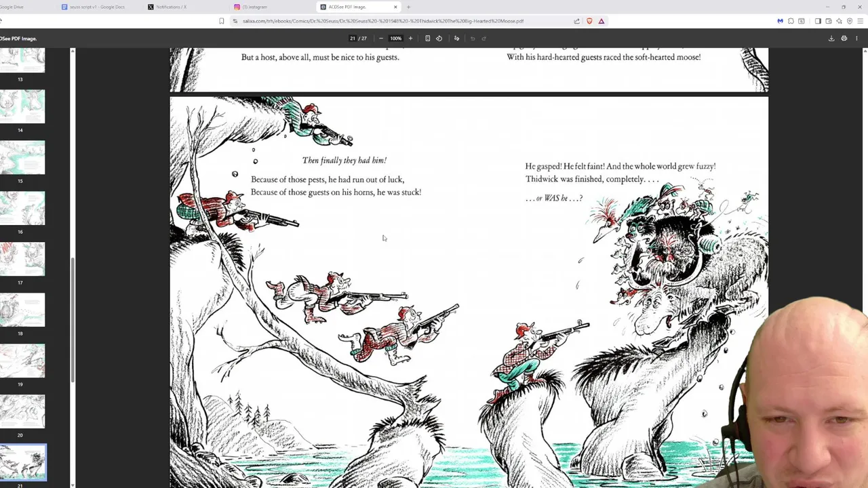Click the share page icon
Screen dimensions: 868x488
tap(577, 21)
